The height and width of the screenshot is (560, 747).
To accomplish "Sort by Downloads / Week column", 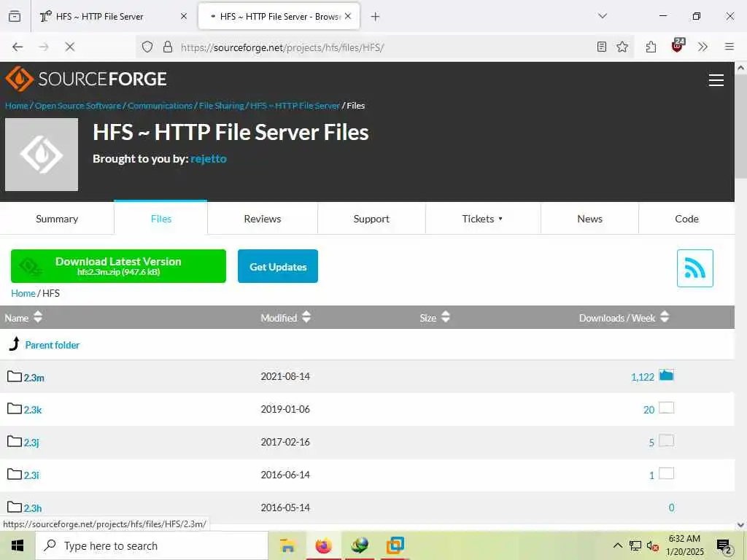I will [x=624, y=318].
